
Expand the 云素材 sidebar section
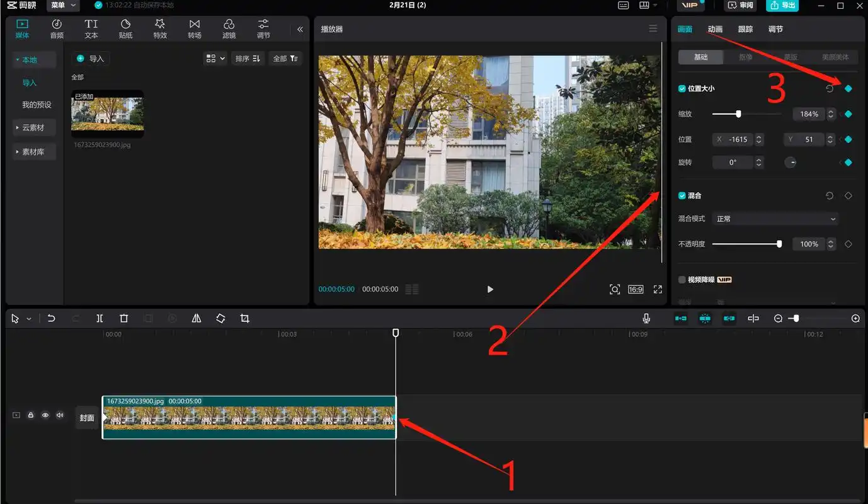point(33,127)
